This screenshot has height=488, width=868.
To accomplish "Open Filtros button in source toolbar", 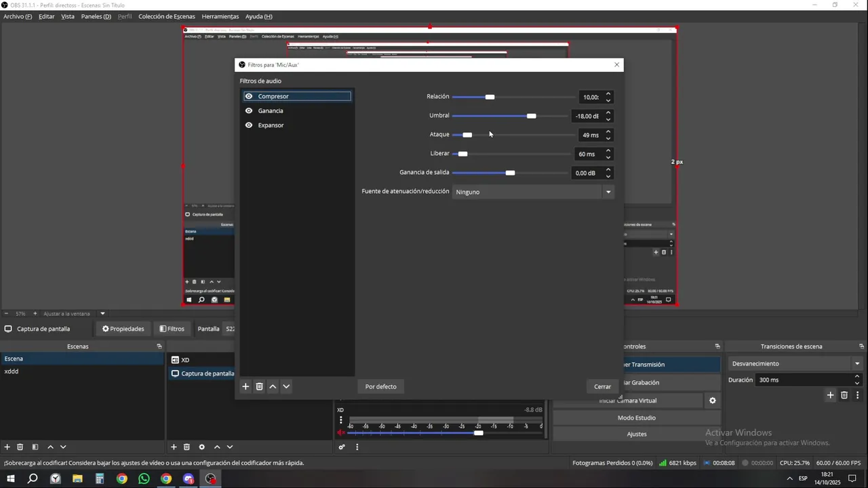I will tap(172, 329).
